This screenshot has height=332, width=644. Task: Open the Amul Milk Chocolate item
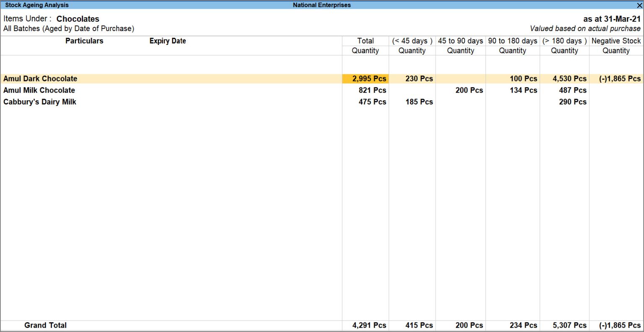point(39,90)
